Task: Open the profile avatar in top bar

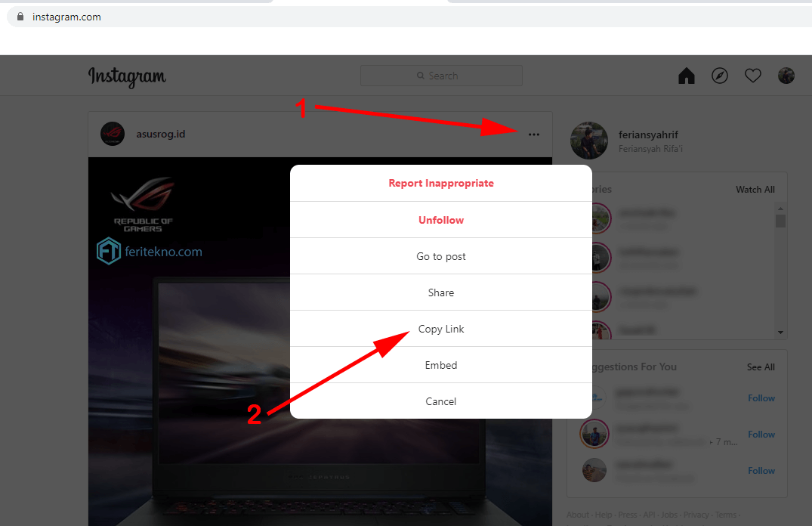Action: 786,76
